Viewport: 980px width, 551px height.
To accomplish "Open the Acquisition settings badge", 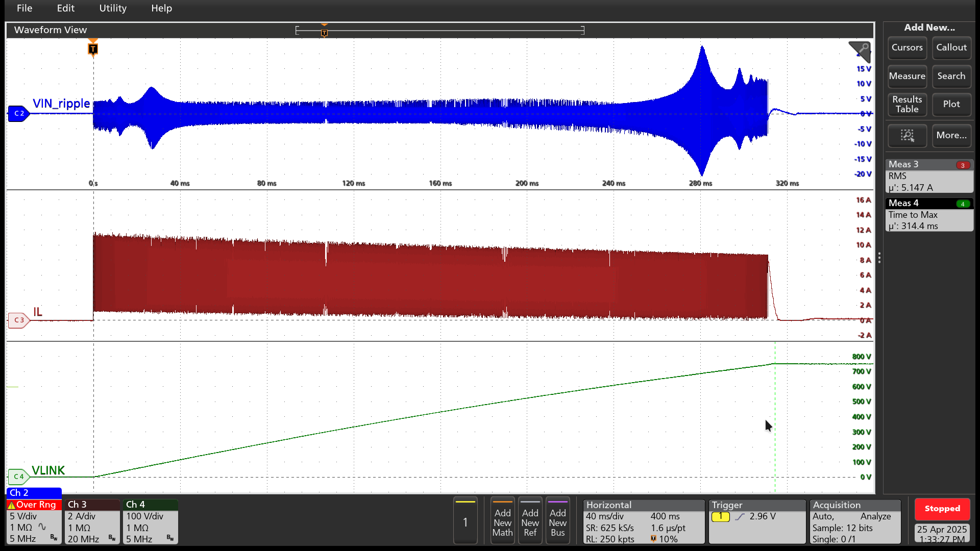I will tap(855, 521).
